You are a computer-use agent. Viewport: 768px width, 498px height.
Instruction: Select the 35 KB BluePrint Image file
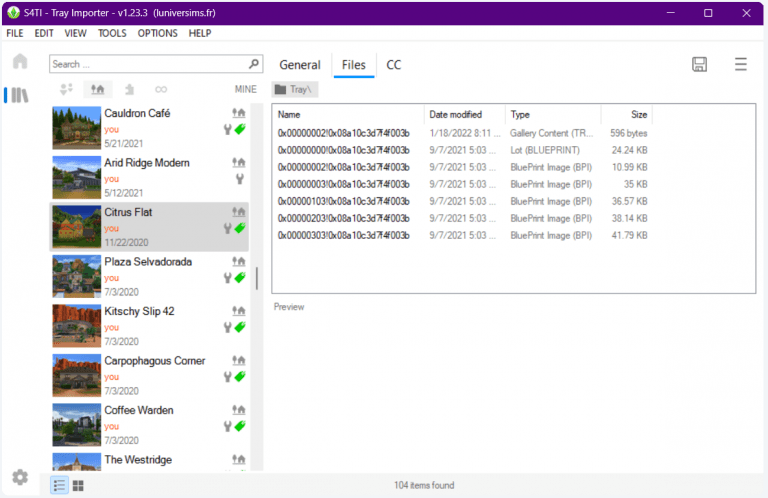[x=462, y=185]
